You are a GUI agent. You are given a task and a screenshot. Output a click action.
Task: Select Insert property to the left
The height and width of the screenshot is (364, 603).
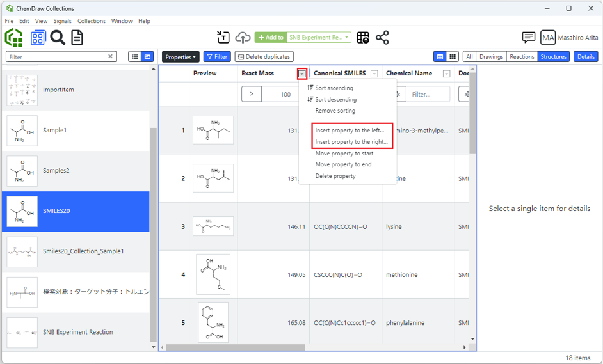[x=349, y=131]
